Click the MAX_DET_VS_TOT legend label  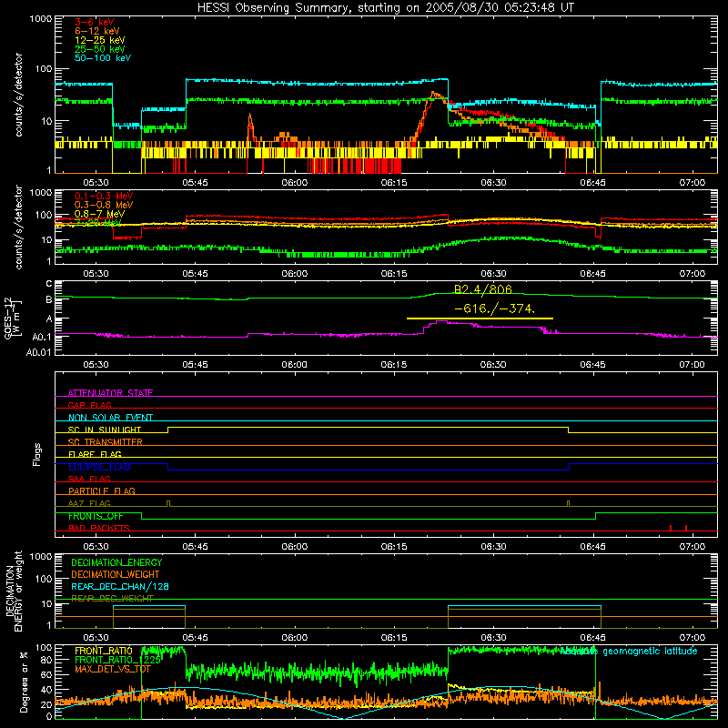[112, 669]
